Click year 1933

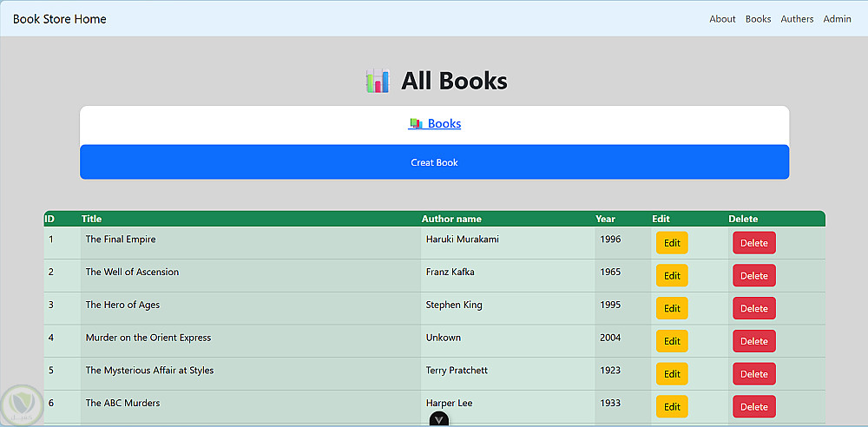coord(610,403)
